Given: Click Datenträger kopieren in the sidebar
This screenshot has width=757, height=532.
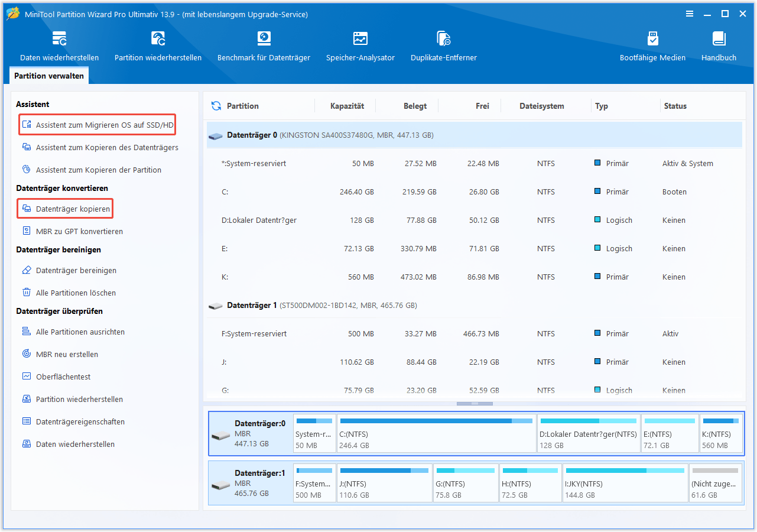Looking at the screenshot, I should (x=65, y=209).
